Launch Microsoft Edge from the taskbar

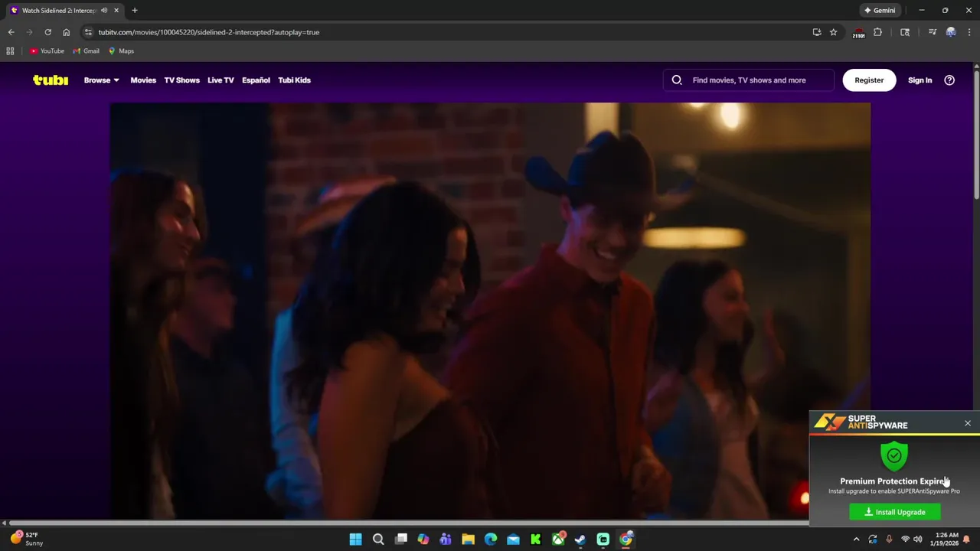491,540
